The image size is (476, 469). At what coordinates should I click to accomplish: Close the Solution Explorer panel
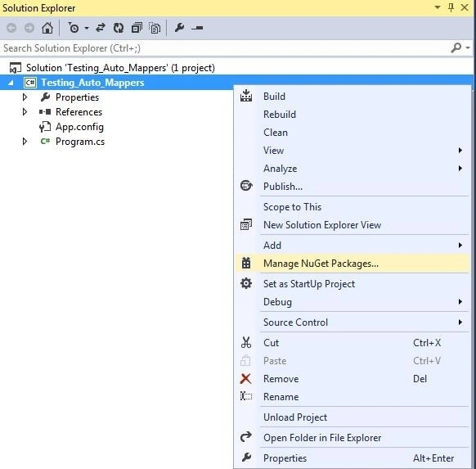[465, 7]
